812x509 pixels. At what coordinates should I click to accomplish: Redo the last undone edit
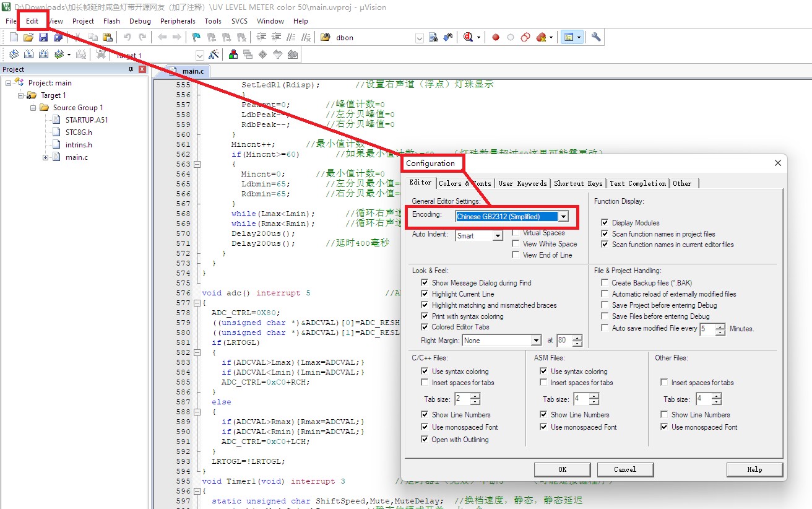coord(142,37)
